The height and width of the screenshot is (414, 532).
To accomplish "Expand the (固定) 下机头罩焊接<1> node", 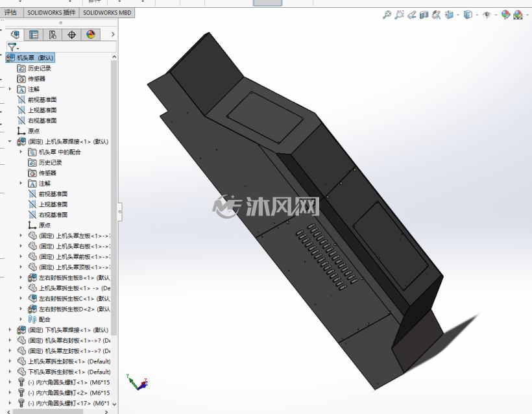I will (10, 330).
